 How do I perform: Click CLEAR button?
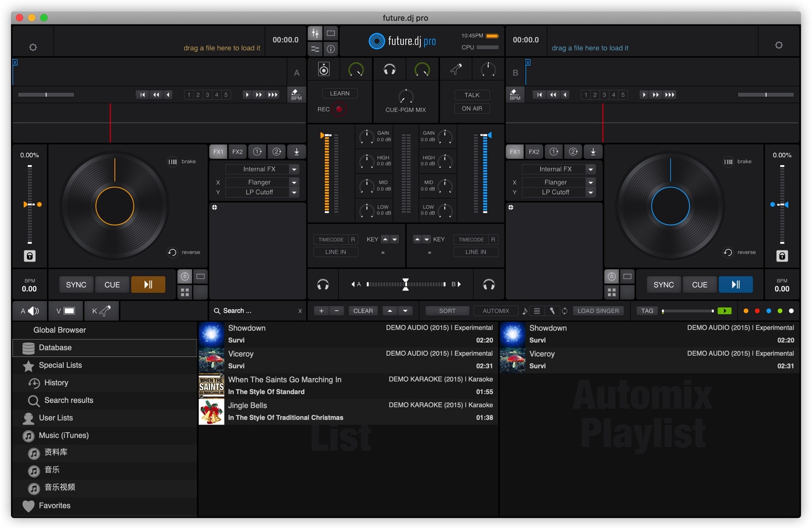(363, 311)
